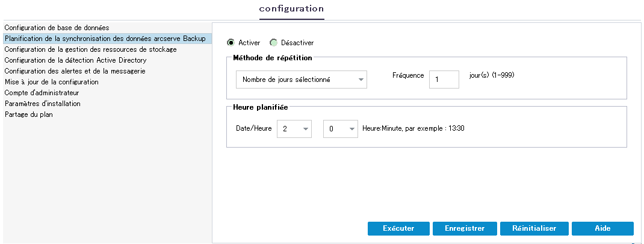This screenshot has width=644, height=244.
Task: Open Mise à jour de la configuration
Action: click(51, 82)
